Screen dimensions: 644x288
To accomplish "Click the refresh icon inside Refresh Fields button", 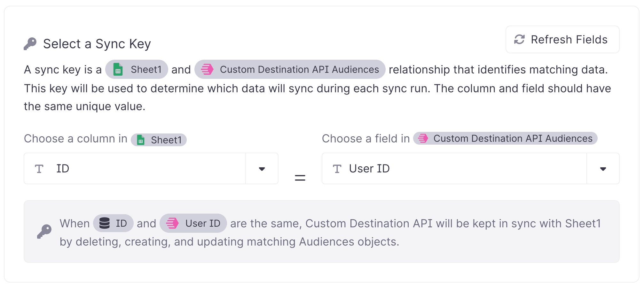I will 519,39.
